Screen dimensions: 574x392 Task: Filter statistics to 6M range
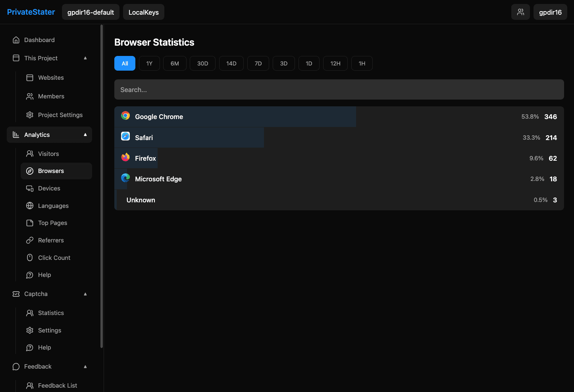(x=175, y=63)
